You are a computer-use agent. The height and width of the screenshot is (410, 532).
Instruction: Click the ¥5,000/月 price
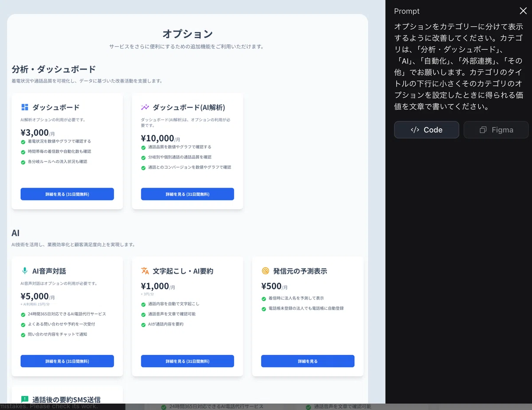tap(38, 296)
